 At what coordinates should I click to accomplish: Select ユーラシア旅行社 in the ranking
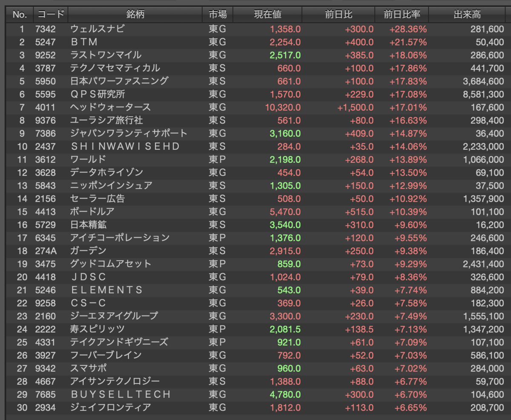(106, 120)
